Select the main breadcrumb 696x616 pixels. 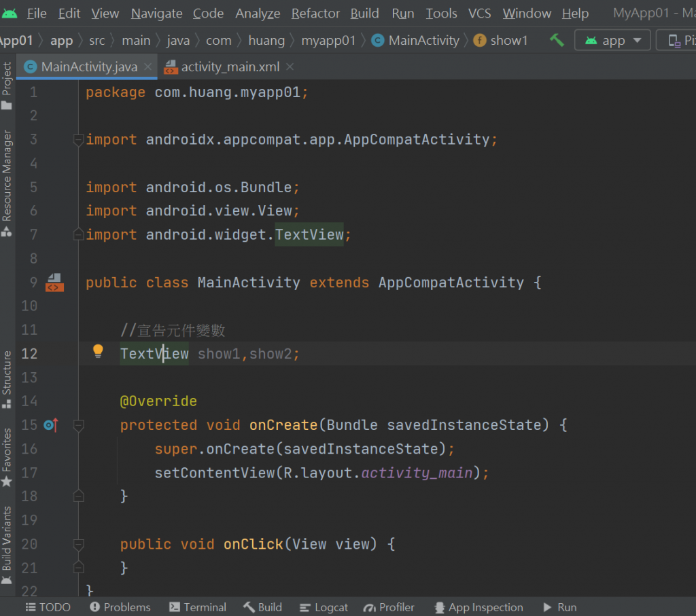136,41
